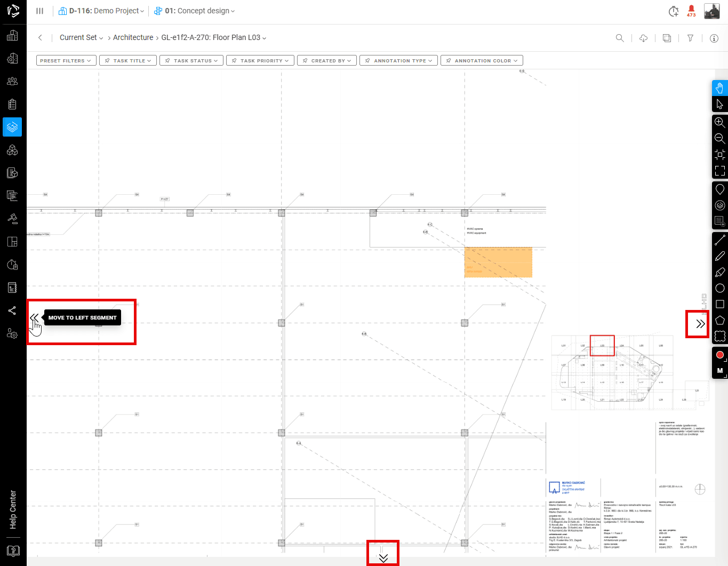The width and height of the screenshot is (728, 566).
Task: Open notifications bell showing 473
Action: (691, 10)
